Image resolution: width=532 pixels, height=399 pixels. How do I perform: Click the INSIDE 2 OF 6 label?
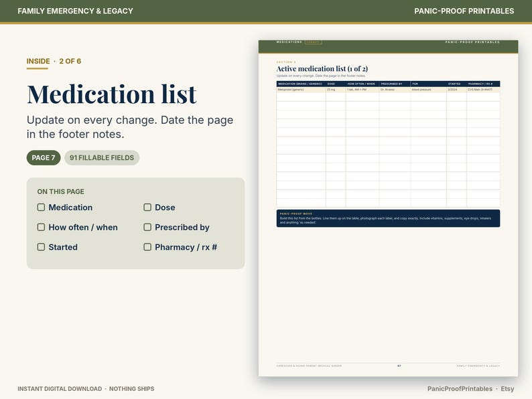tap(54, 62)
